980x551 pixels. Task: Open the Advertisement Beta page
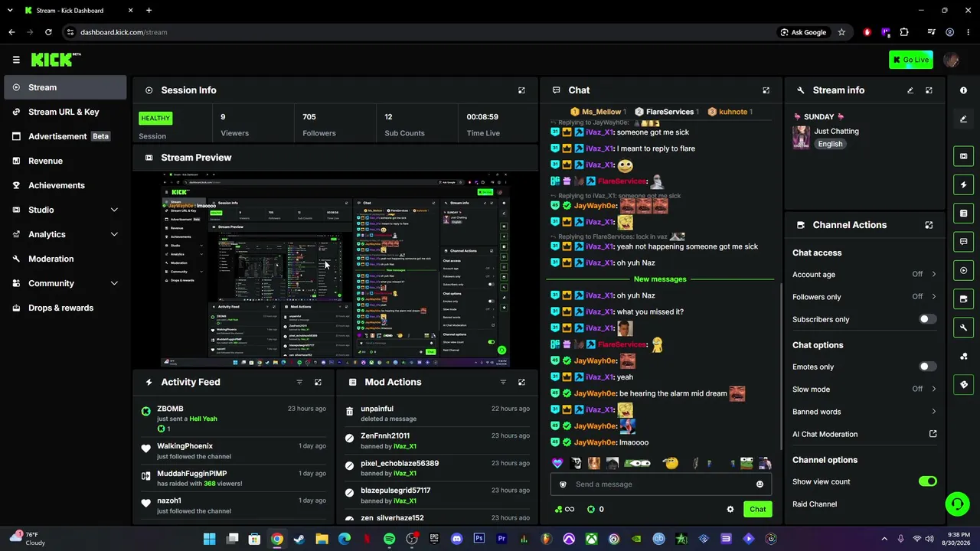pyautogui.click(x=65, y=136)
